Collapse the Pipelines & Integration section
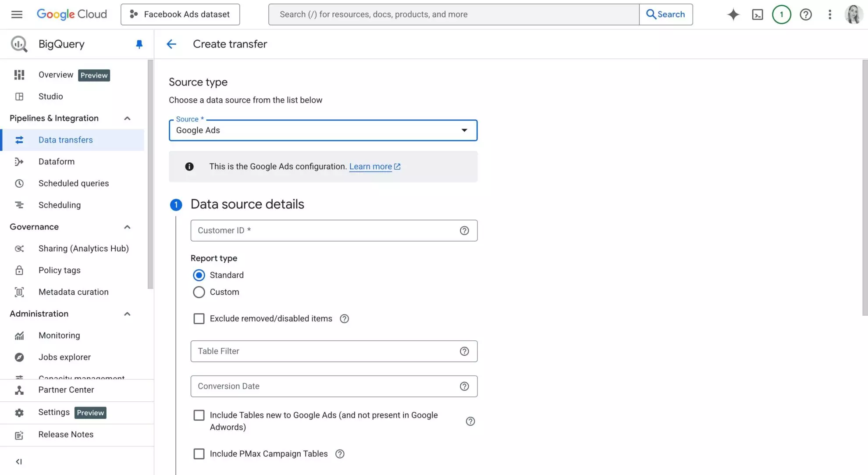Screen dimensions: 868x475 pos(127,118)
